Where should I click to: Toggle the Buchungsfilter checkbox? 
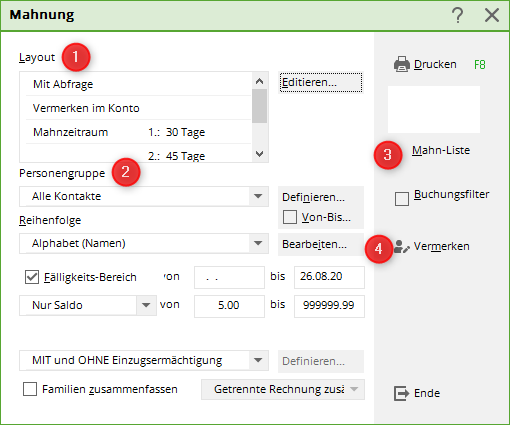coord(402,199)
